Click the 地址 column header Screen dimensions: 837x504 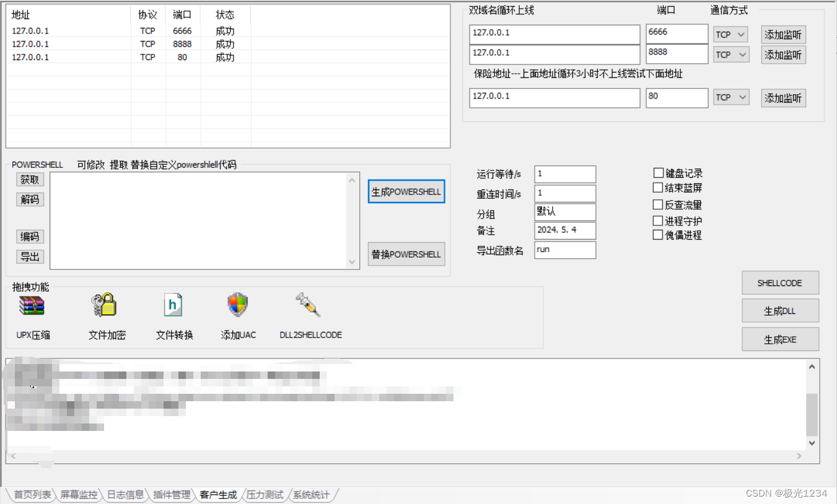click(69, 15)
